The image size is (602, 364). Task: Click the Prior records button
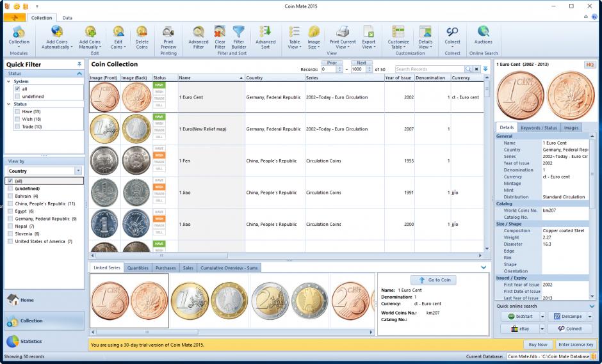[332, 63]
